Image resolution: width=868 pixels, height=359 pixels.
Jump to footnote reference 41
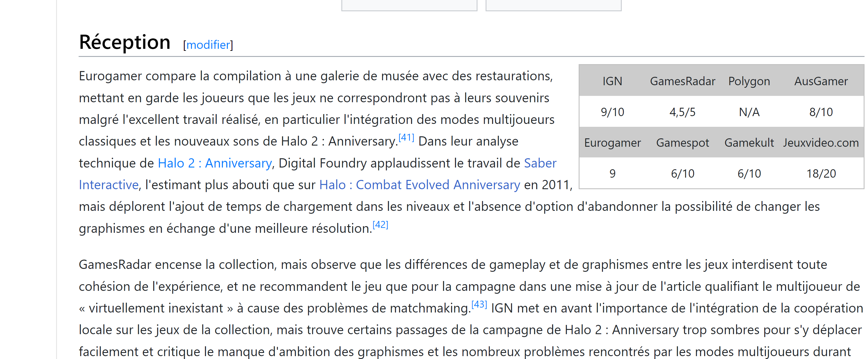click(406, 137)
